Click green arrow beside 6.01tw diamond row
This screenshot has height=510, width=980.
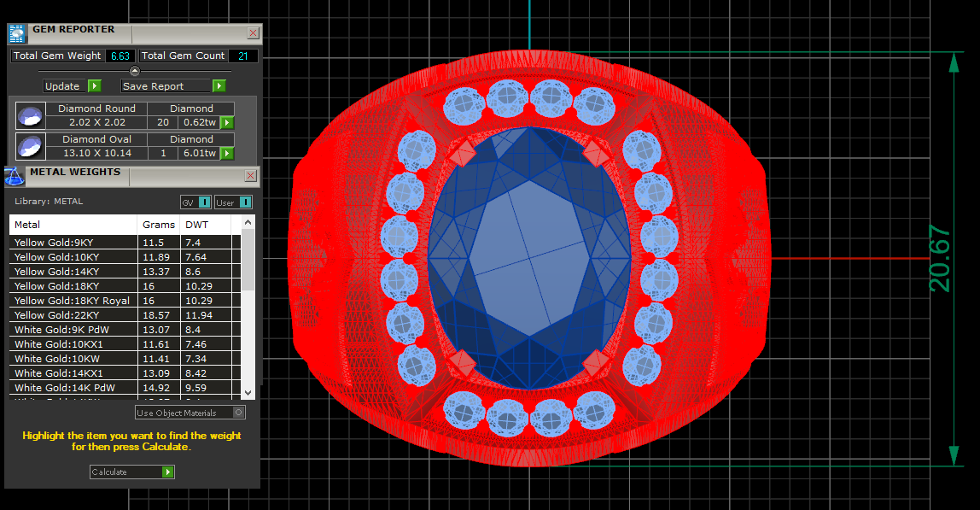click(227, 154)
